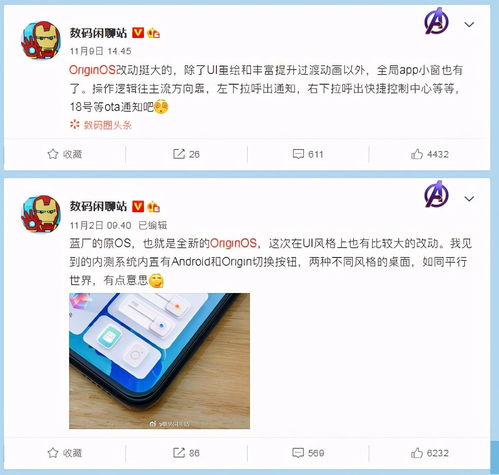Click the 11月9日 14:45 timestamp
Screen dimensions: 499x475
[x=100, y=51]
